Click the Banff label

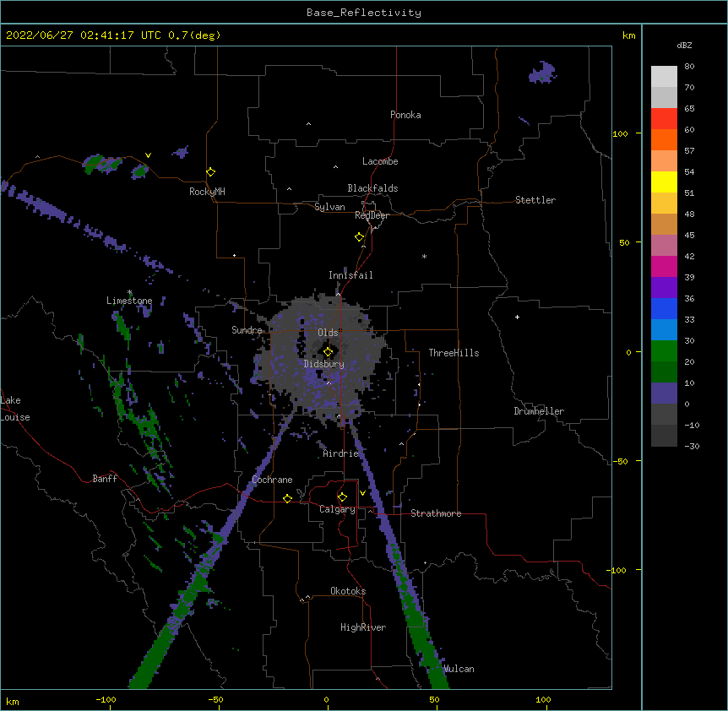(105, 479)
